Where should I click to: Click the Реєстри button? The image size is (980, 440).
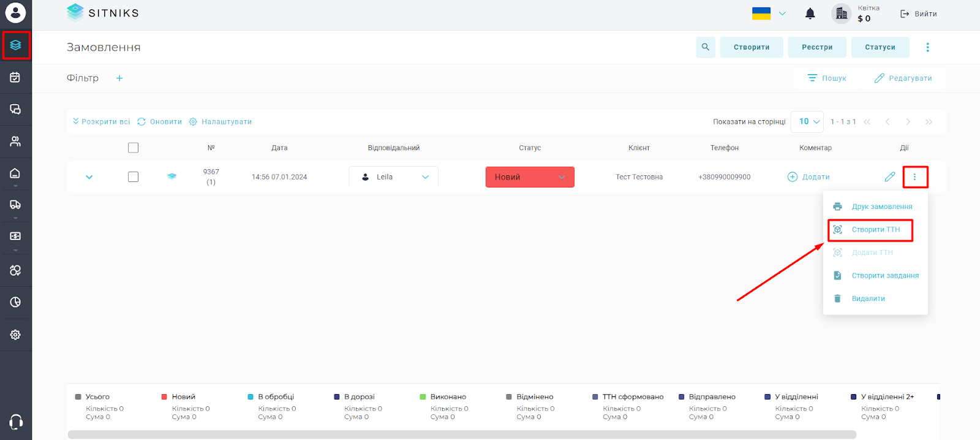tap(817, 47)
